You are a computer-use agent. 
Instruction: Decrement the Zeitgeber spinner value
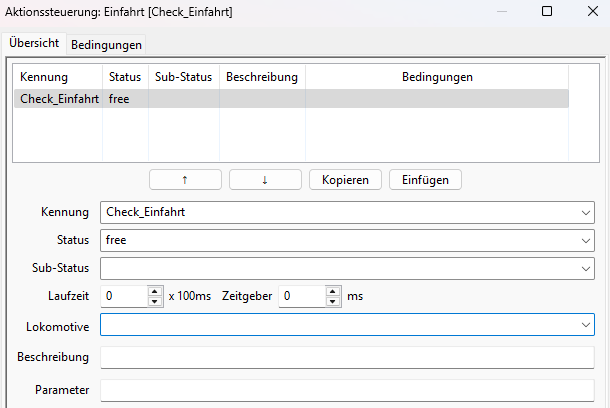click(x=333, y=301)
